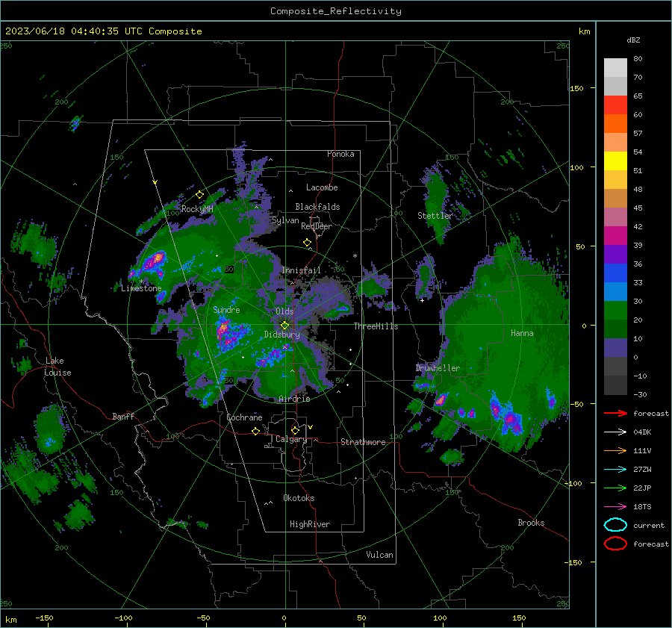Click the Stettler town label

click(435, 216)
